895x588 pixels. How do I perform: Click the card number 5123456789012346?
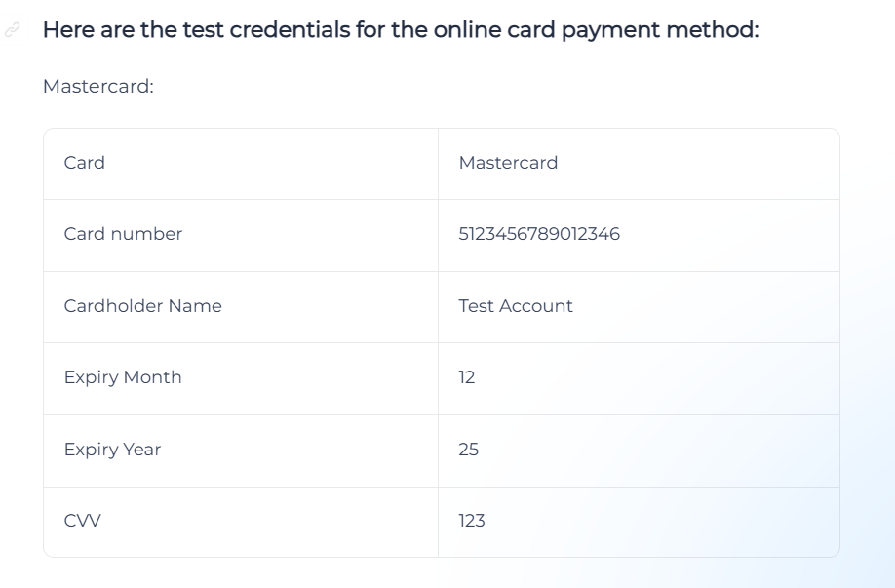click(539, 234)
